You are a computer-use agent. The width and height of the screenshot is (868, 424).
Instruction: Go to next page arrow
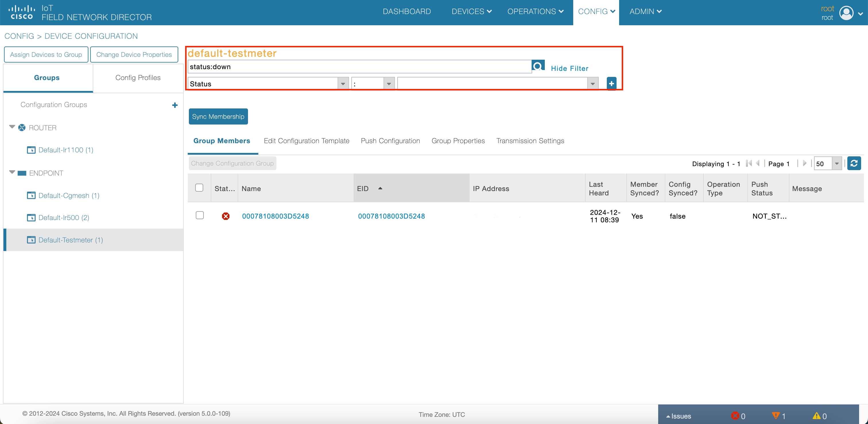(x=805, y=163)
